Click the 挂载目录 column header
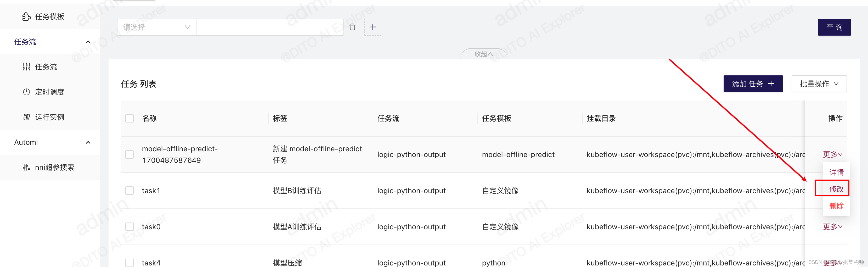Viewport: 868px width, 267px height. (601, 118)
